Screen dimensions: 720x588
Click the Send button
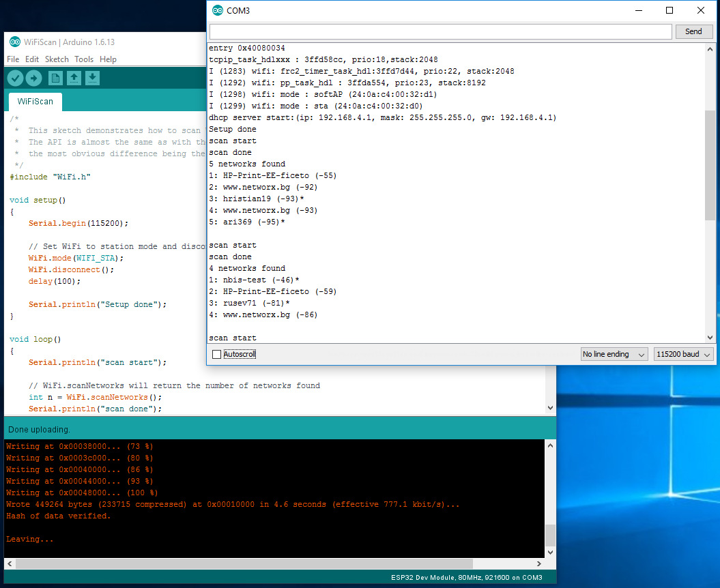click(693, 31)
